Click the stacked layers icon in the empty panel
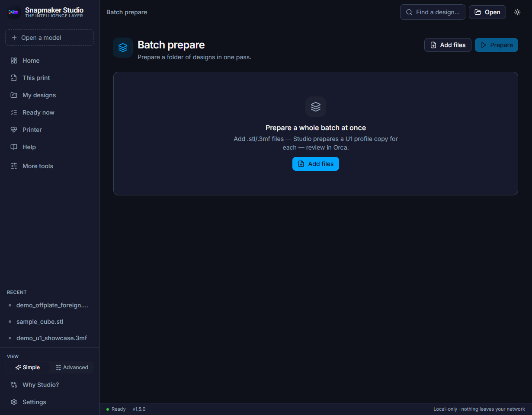This screenshot has width=532, height=415. 316,107
